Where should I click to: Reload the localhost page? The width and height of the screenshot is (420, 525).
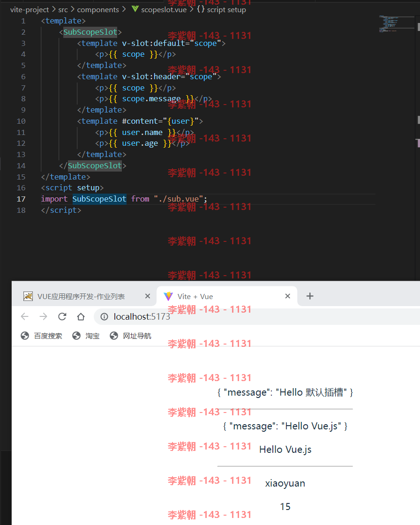point(62,316)
